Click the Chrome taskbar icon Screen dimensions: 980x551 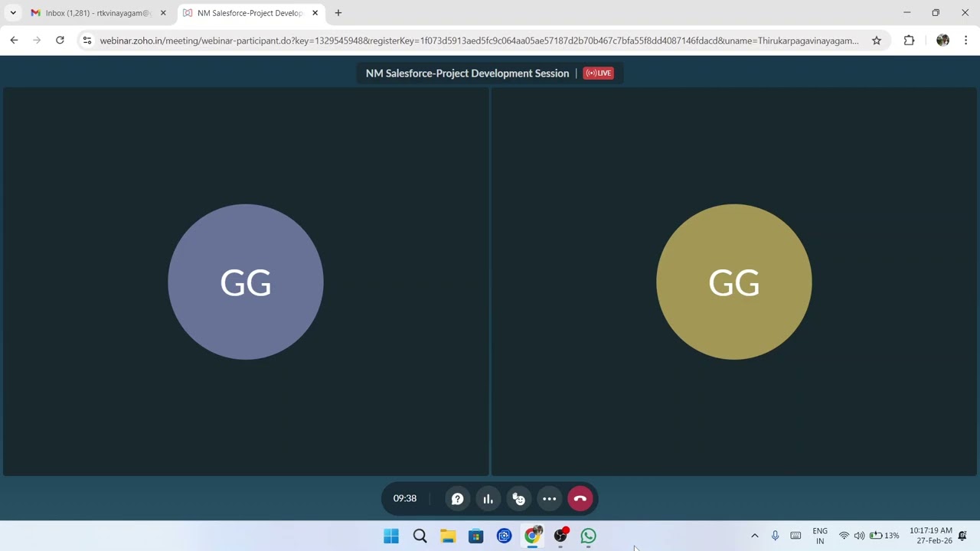click(x=532, y=536)
